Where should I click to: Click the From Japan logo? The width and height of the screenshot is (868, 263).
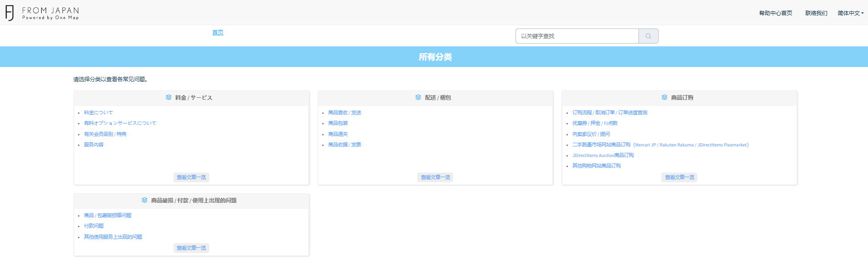pos(42,13)
